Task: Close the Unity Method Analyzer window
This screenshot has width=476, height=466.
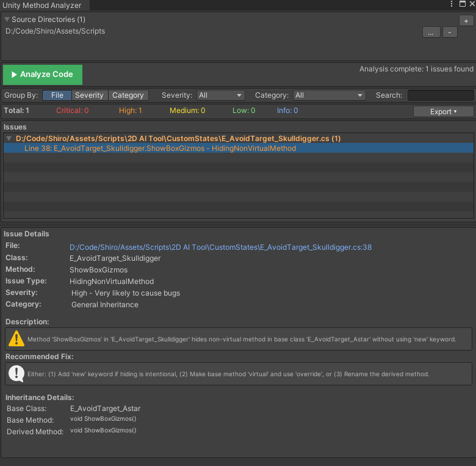Action: (472, 4)
